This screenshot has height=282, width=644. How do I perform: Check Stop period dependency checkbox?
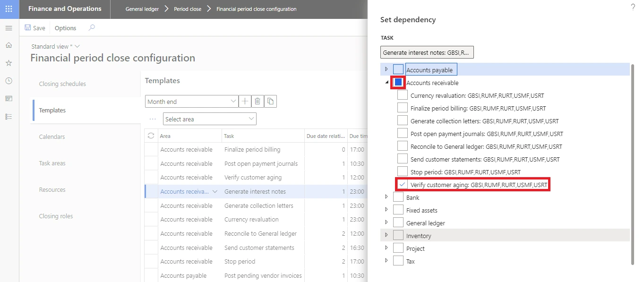[x=403, y=171]
